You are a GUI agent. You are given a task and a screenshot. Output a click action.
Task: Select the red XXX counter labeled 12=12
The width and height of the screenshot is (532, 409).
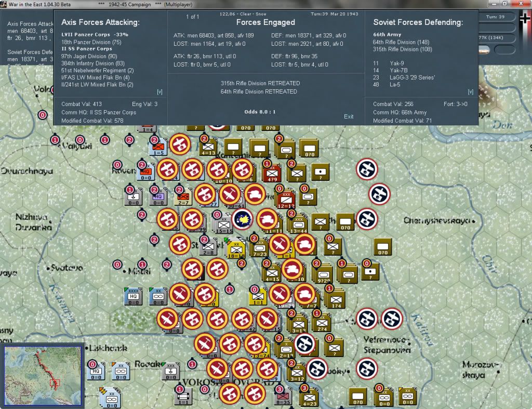286,197
